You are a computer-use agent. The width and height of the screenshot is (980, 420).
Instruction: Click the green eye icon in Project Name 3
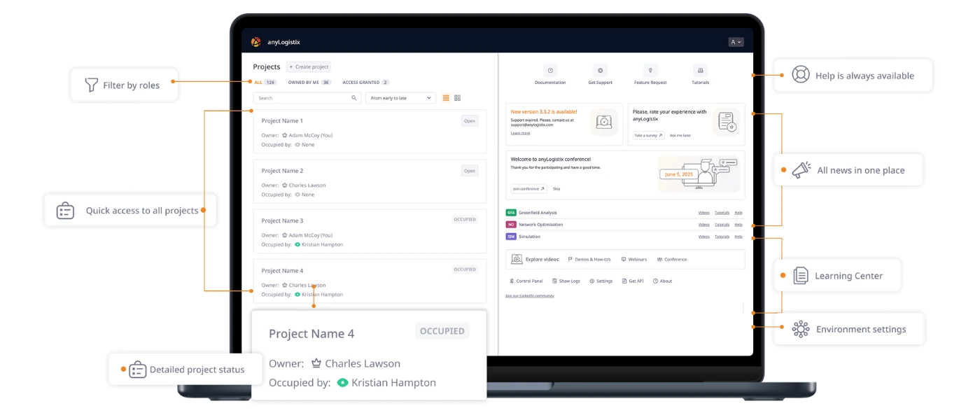click(x=297, y=245)
